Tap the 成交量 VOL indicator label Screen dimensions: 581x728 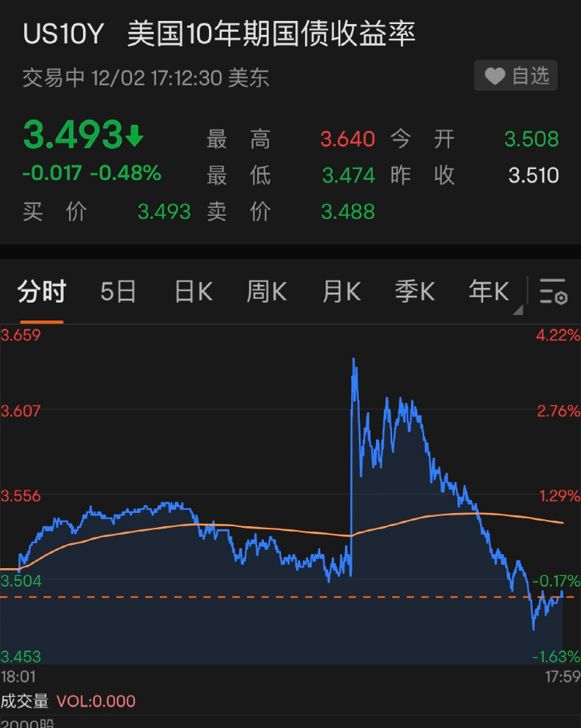[x=68, y=702]
